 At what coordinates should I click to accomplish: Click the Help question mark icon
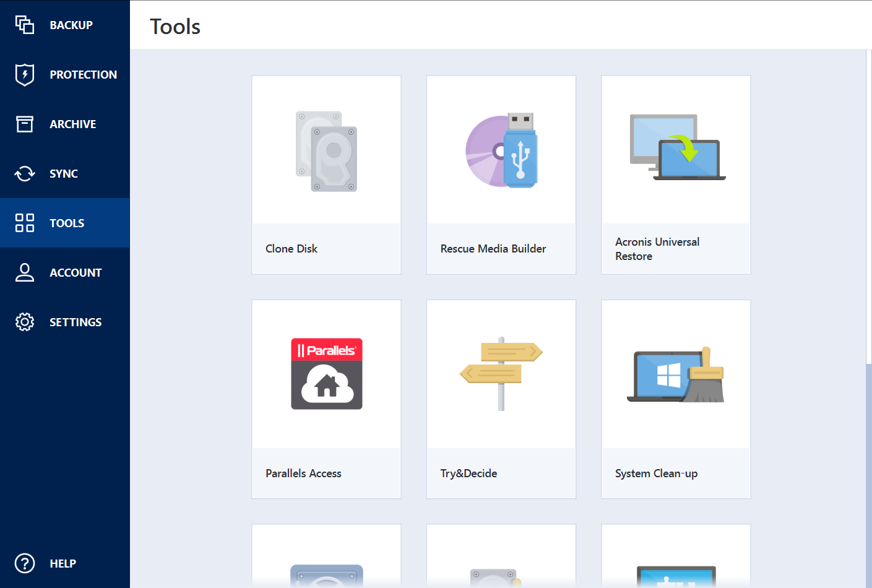(x=25, y=563)
